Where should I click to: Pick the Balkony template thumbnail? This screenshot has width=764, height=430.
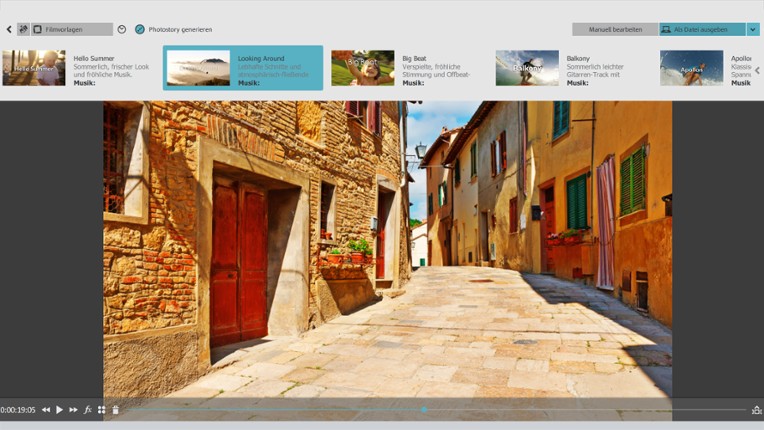(x=527, y=68)
